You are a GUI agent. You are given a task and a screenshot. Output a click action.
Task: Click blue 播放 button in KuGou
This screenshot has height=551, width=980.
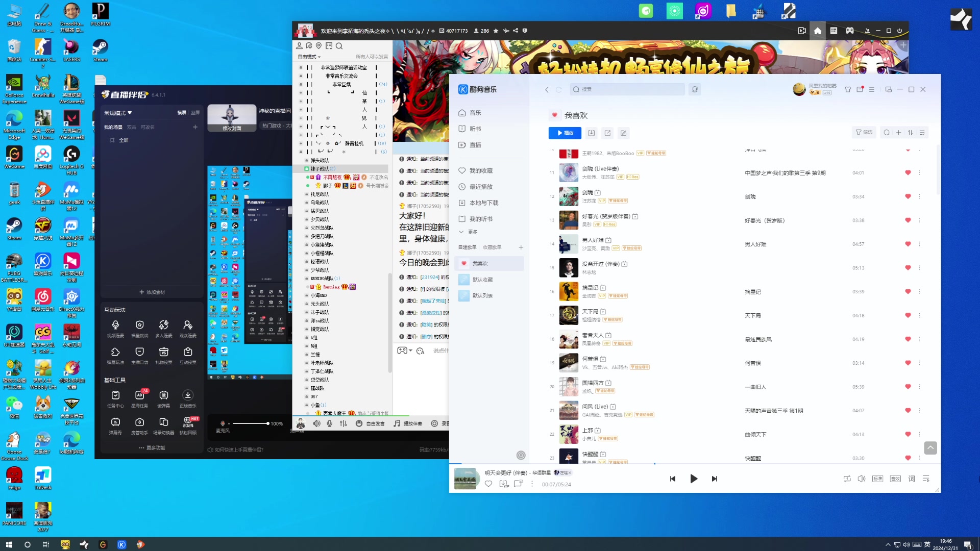click(x=565, y=133)
